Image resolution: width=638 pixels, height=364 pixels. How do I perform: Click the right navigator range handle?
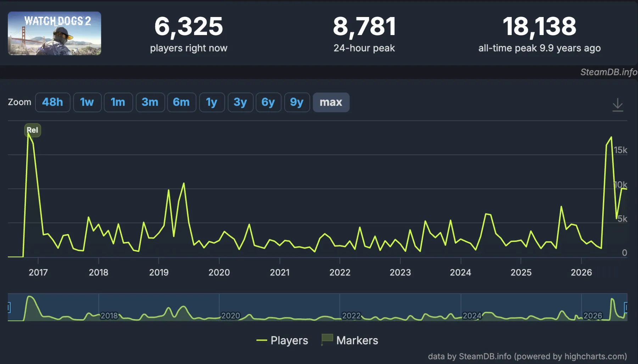626,307
